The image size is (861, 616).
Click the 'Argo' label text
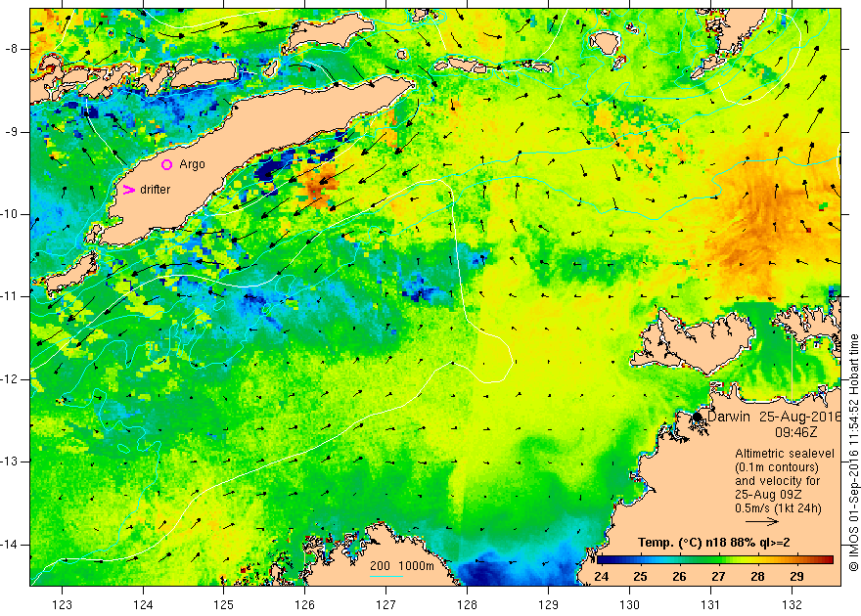(192, 164)
